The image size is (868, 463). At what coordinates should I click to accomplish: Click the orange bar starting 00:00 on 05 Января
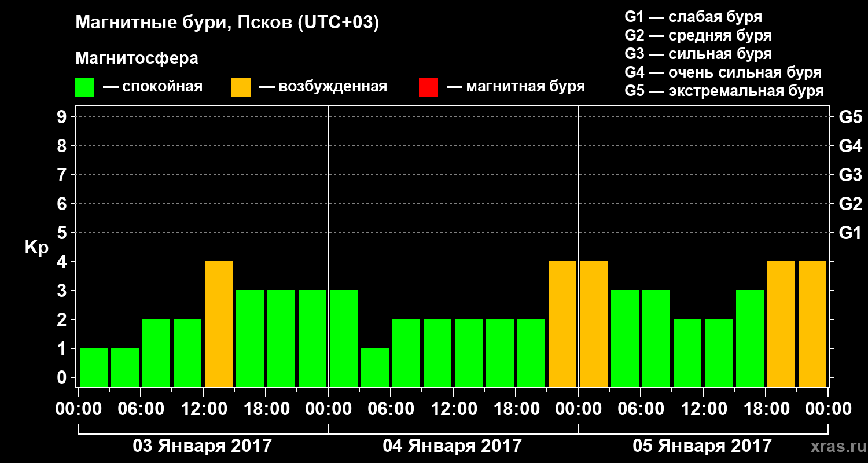point(594,324)
